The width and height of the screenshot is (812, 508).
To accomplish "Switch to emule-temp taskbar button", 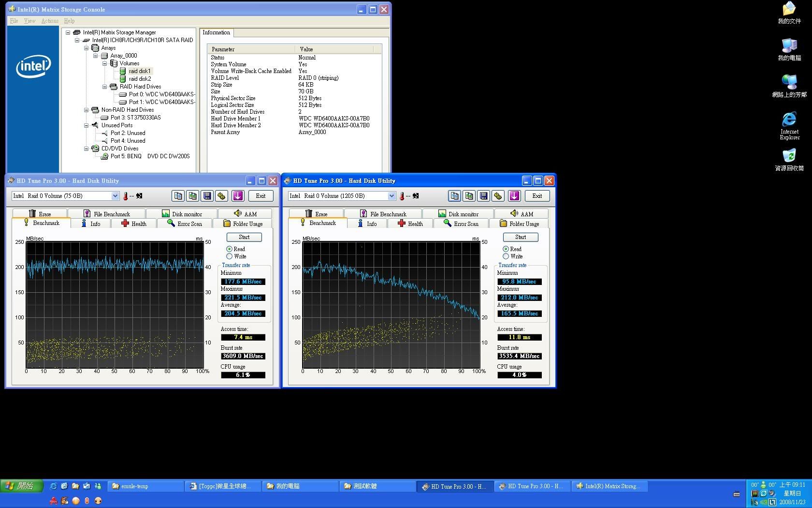I will coord(145,486).
